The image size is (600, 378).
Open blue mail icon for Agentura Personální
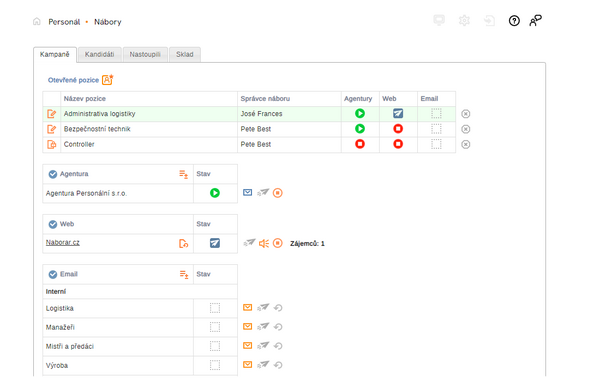tap(248, 192)
